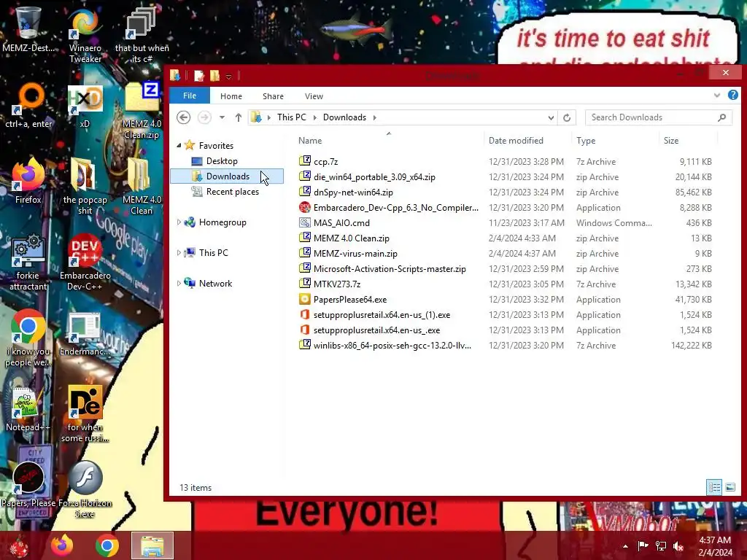The width and height of the screenshot is (747, 560).
Task: Open the Chrome 'i know you people' desktop shortcut
Action: pyautogui.click(x=28, y=337)
